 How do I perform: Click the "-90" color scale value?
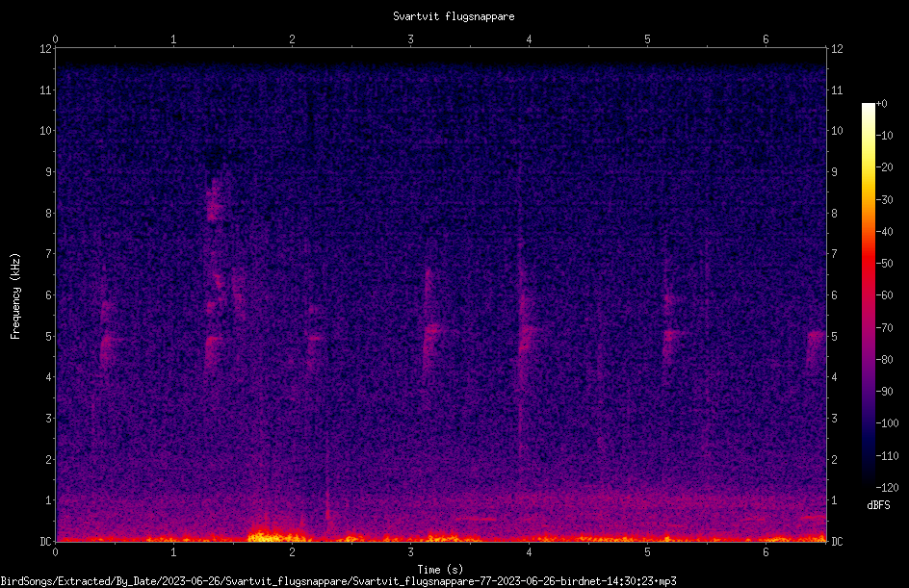tap(885, 392)
